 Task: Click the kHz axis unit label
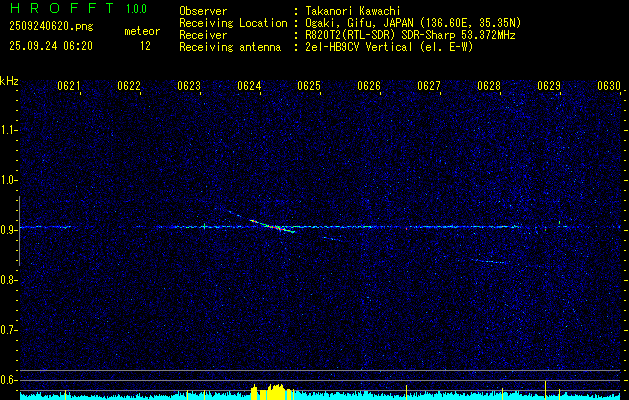(x=9, y=81)
